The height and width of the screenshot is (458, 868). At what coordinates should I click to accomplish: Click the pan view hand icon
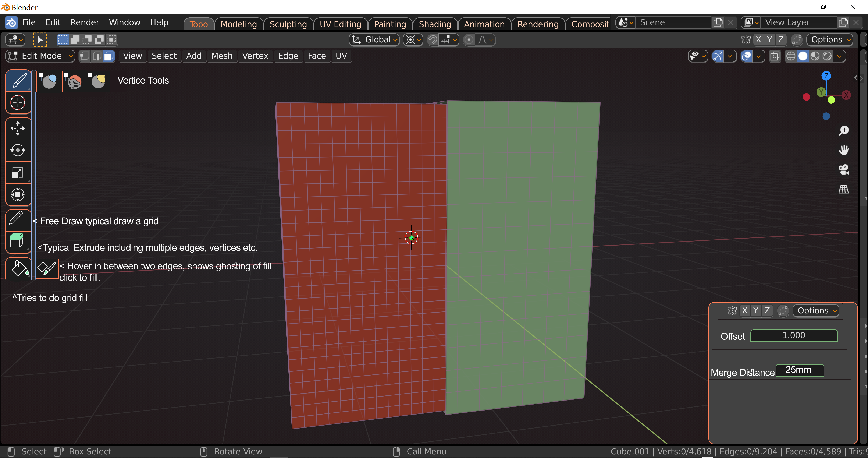point(843,150)
